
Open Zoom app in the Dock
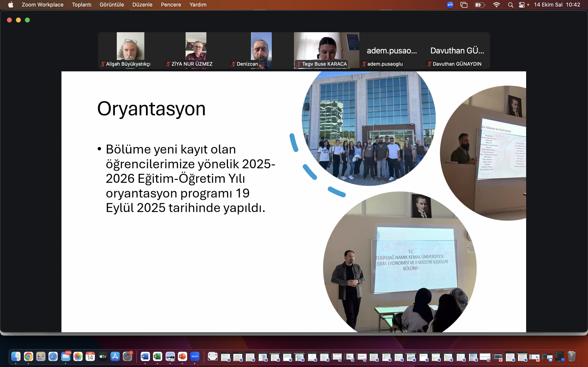point(195,356)
